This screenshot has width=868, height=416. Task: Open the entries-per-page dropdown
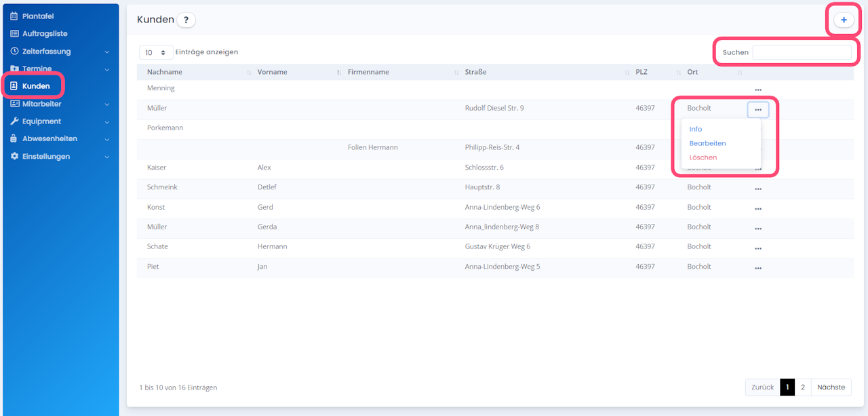point(155,52)
